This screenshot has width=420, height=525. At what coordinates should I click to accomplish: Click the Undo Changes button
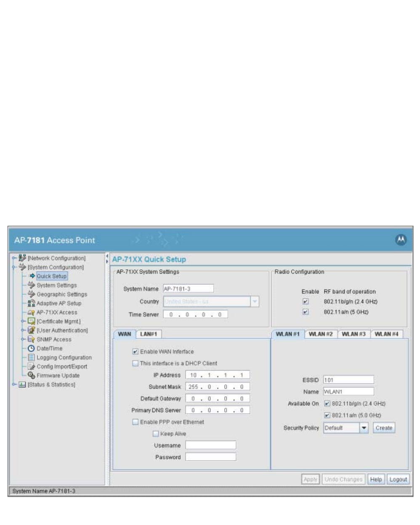(343, 479)
